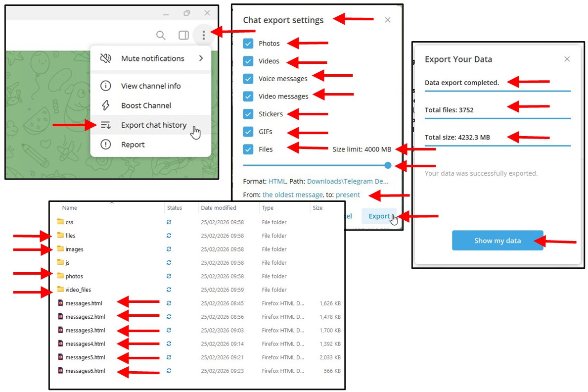Open the three-dot options menu
588x392 pixels.
pyautogui.click(x=204, y=35)
